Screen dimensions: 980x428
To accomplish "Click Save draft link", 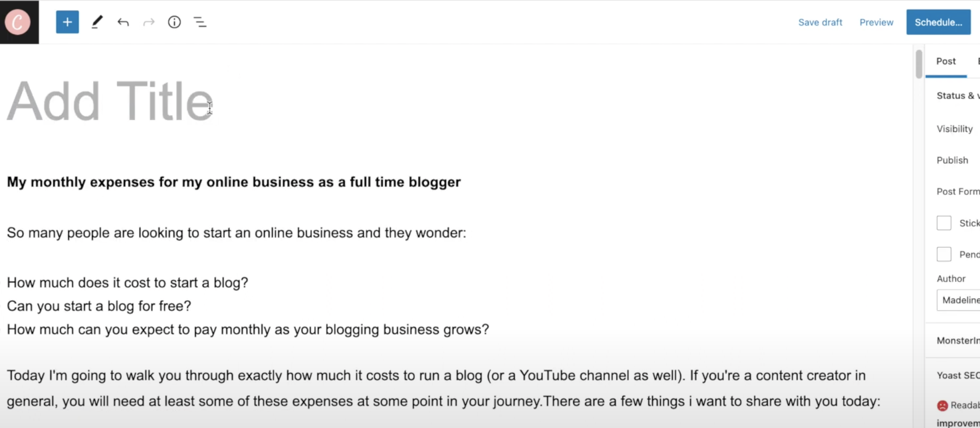I will point(820,23).
